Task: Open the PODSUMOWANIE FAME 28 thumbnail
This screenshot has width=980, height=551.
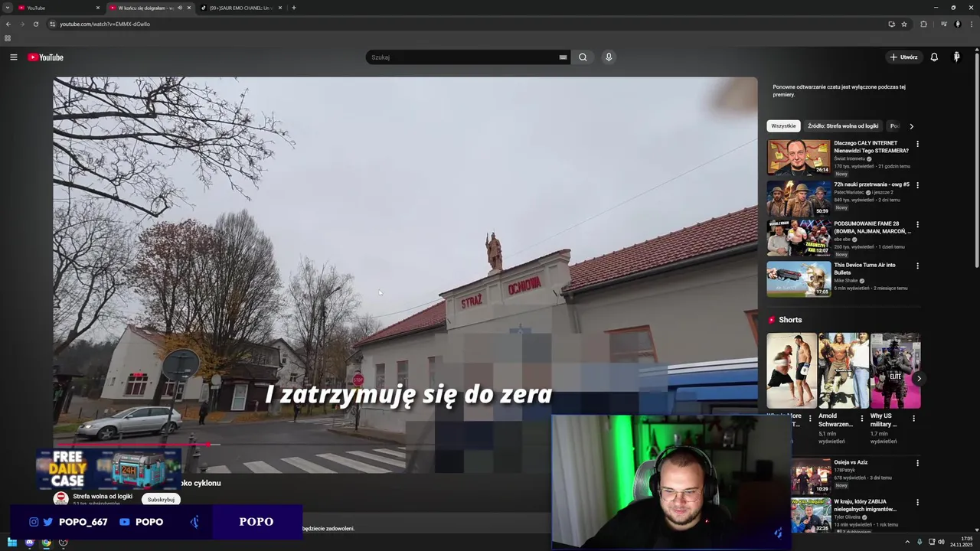Action: coord(799,237)
